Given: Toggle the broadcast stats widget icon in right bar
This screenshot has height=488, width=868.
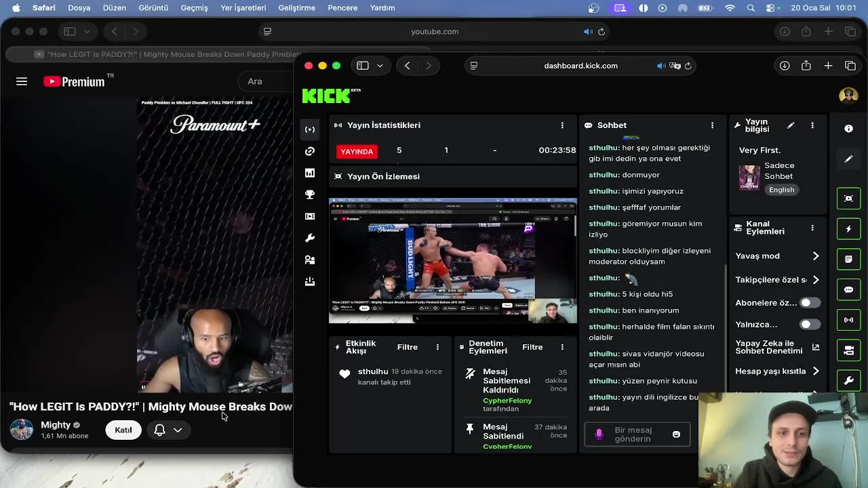Looking at the screenshot, I should point(848,320).
